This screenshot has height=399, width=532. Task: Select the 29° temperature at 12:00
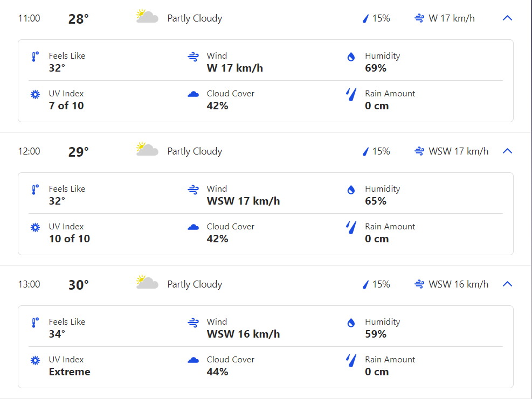pyautogui.click(x=78, y=152)
